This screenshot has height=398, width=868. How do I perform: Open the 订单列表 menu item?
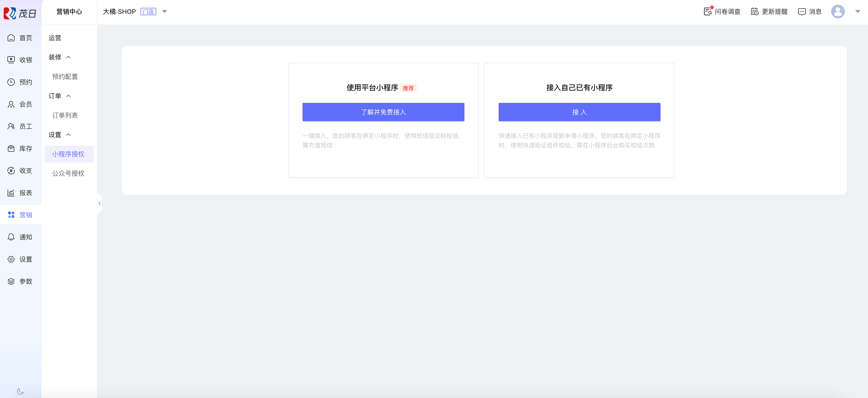click(x=65, y=116)
